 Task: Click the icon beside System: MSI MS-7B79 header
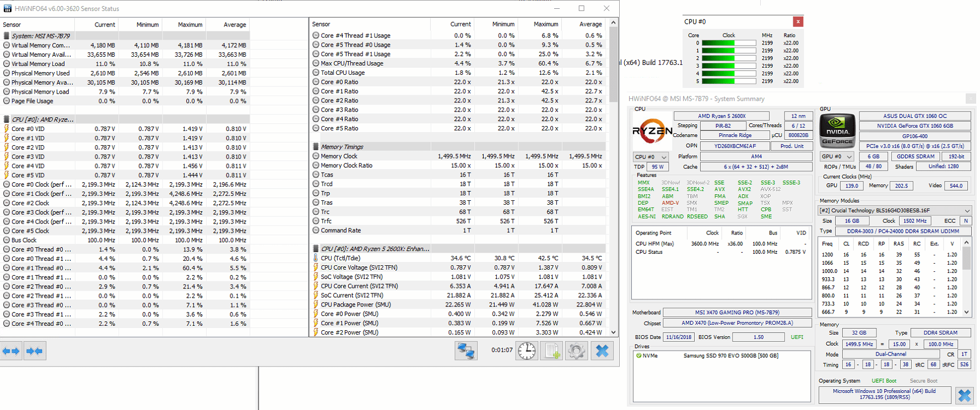[7, 36]
